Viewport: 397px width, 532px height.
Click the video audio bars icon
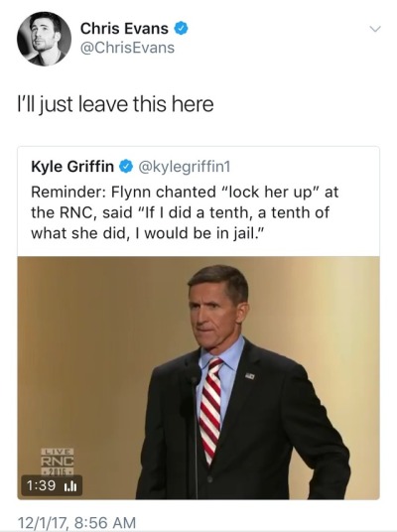[x=70, y=486]
